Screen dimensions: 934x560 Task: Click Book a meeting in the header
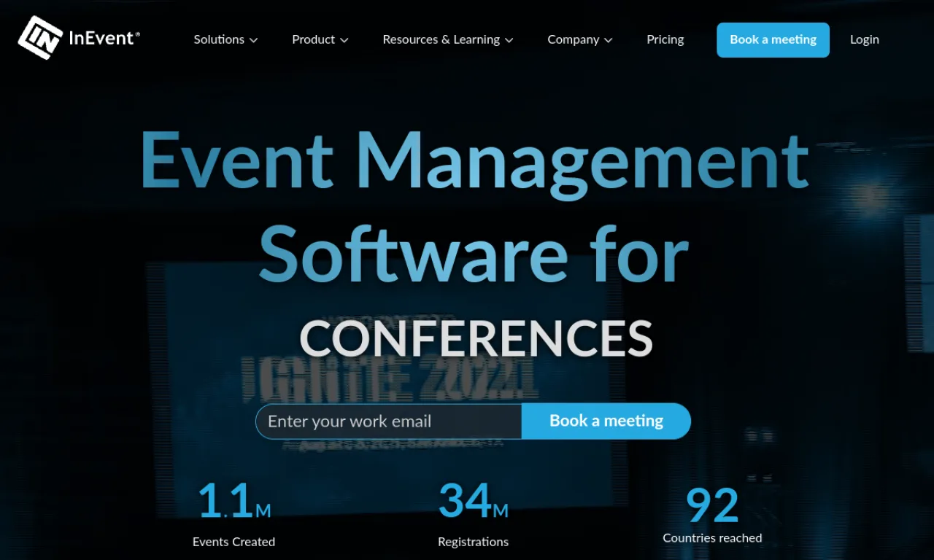tap(773, 39)
